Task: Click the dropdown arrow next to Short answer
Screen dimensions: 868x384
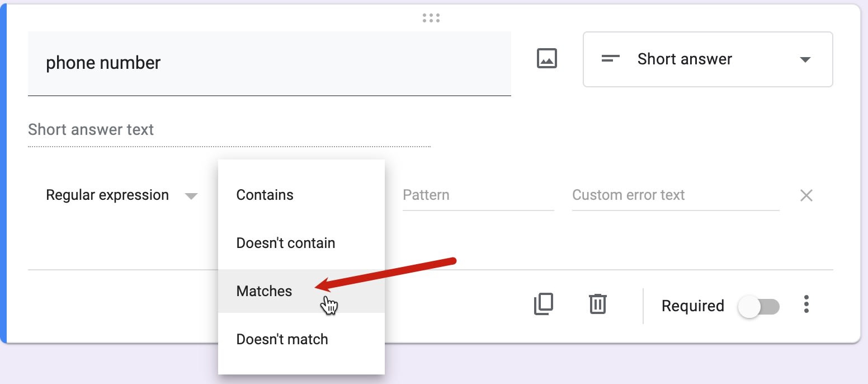Action: [804, 59]
